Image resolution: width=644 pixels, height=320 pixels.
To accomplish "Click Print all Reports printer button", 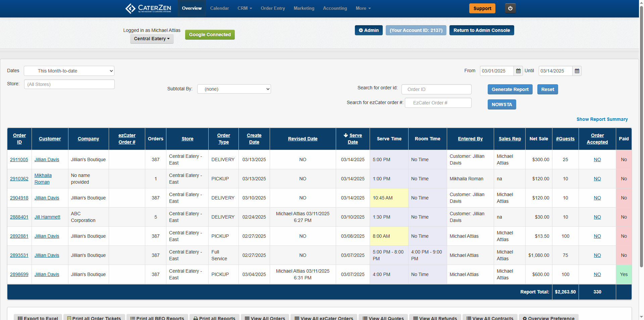I will (x=214, y=318).
